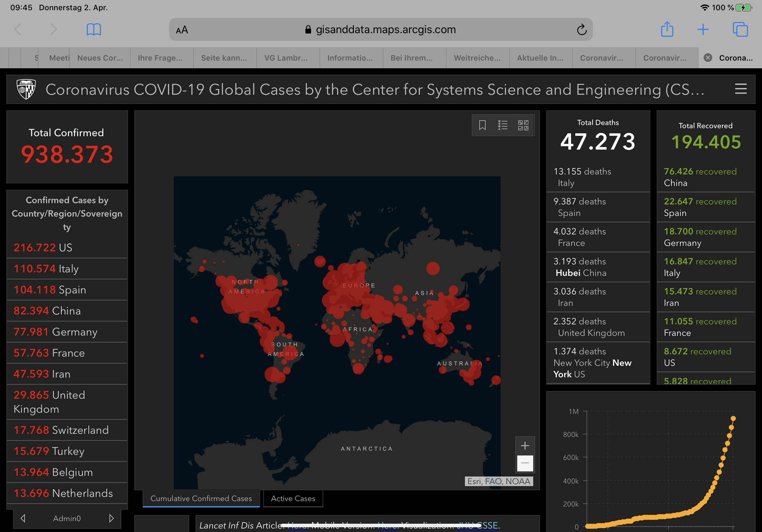762x532 pixels.
Task: Select Cumulative Confirmed Cases tab
Action: (201, 498)
